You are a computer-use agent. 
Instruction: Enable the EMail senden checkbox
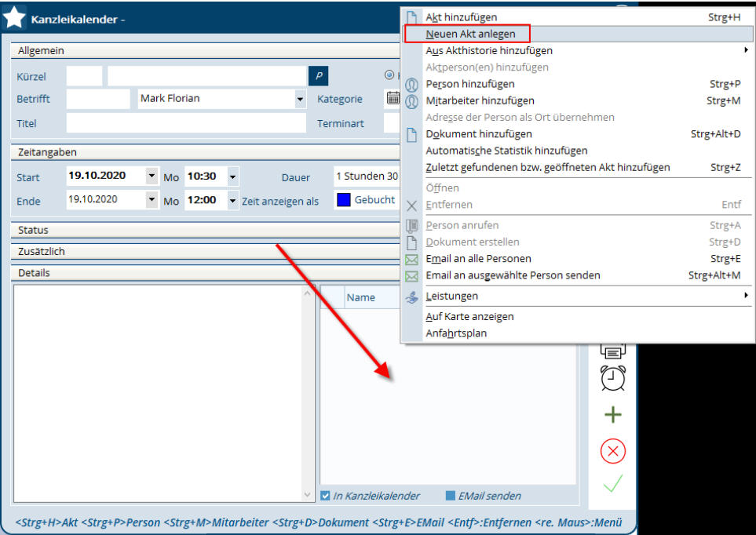pos(451,496)
